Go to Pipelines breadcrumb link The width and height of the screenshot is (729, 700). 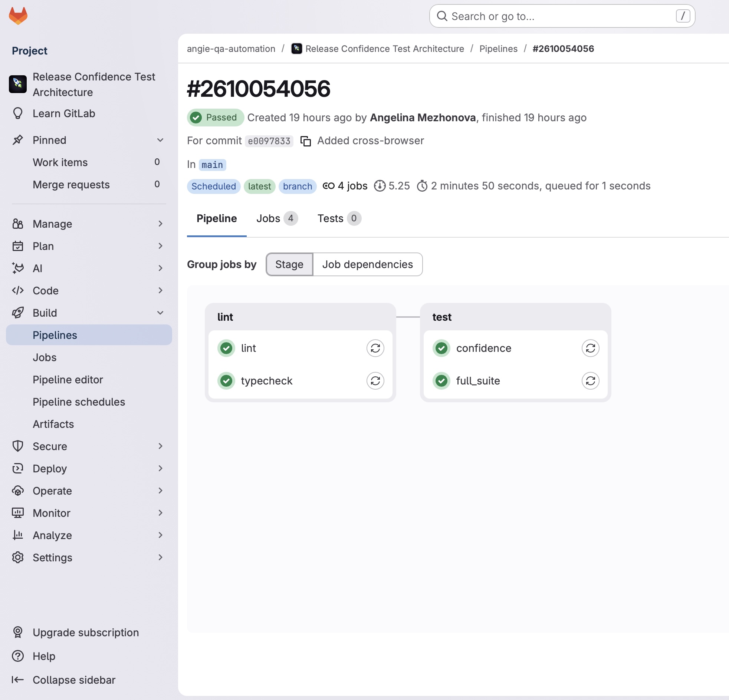tap(498, 49)
